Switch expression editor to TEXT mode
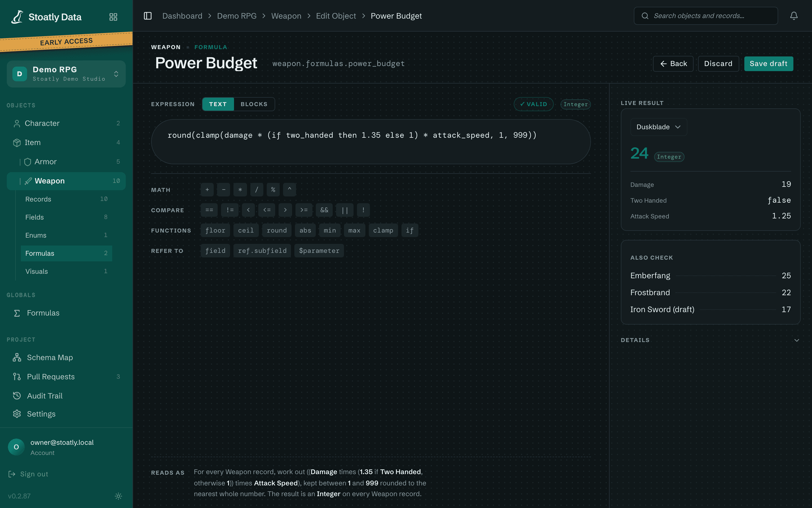812x508 pixels. tap(218, 104)
